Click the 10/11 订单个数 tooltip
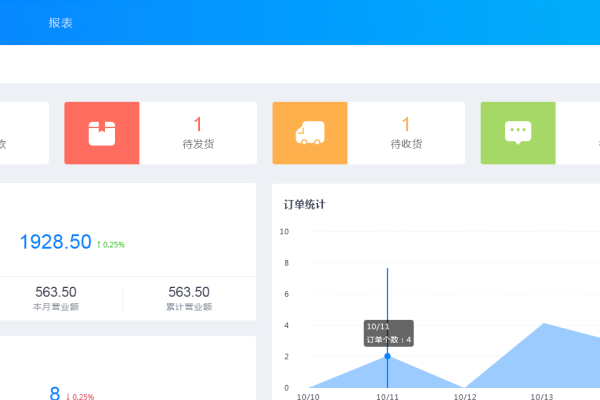 pyautogui.click(x=389, y=333)
